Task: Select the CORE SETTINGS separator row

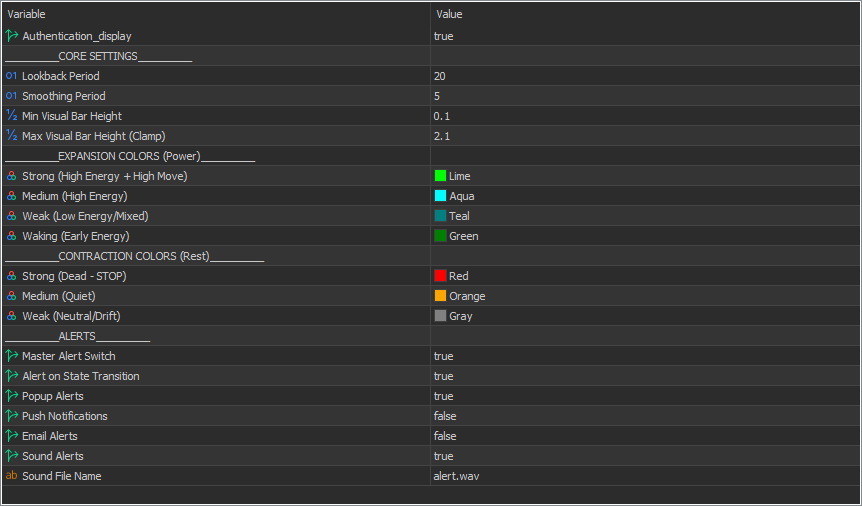Action: coord(431,56)
